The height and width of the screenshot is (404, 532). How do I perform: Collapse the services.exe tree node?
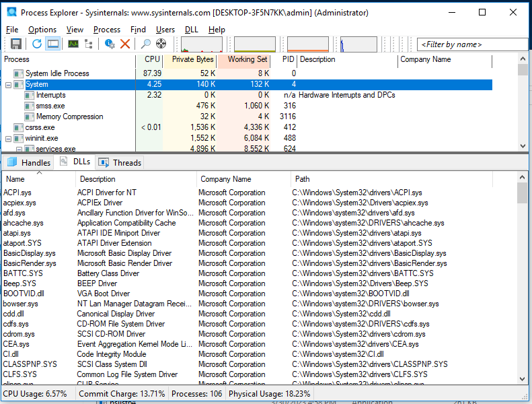point(20,149)
